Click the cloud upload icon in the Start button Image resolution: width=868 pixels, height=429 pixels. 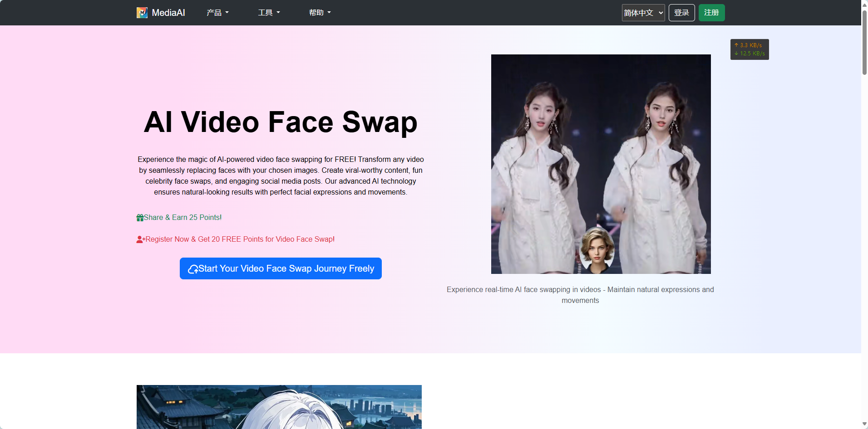coord(193,269)
